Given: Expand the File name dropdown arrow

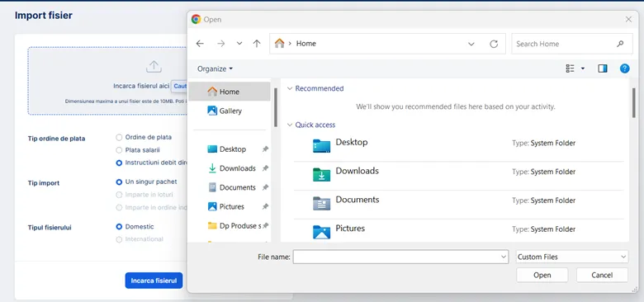Looking at the screenshot, I should point(504,257).
